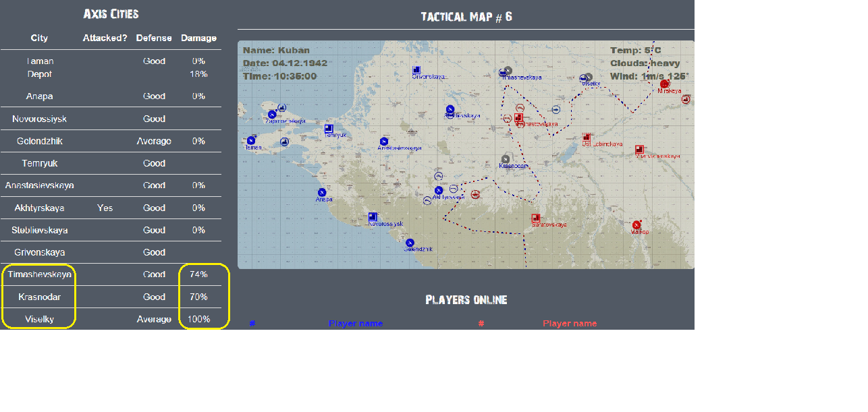Viewport: 868px width, 412px height.
Task: Select the Novorossiysk city icon on map
Action: coord(373,217)
